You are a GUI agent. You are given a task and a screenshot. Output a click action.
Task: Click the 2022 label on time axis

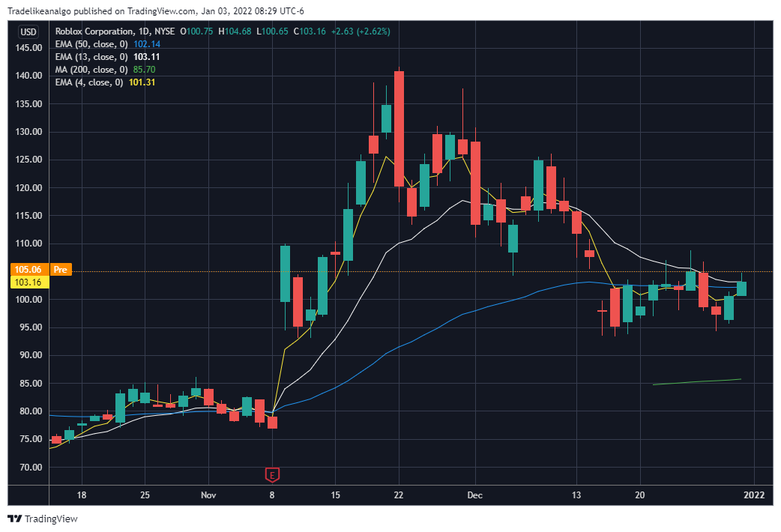tap(754, 495)
